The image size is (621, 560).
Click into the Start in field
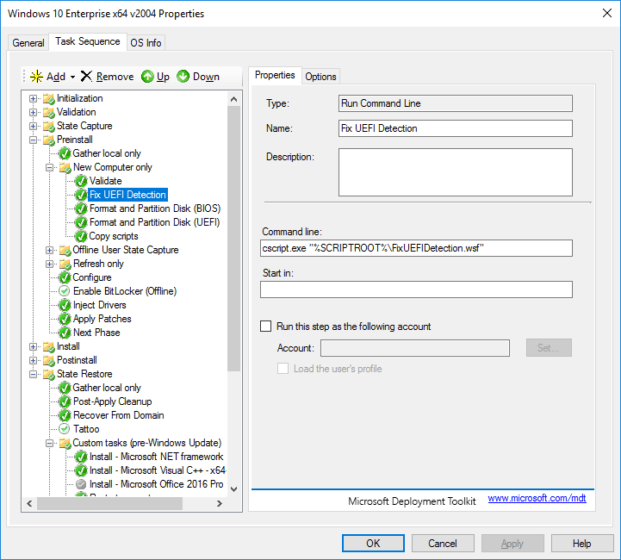[x=416, y=290]
